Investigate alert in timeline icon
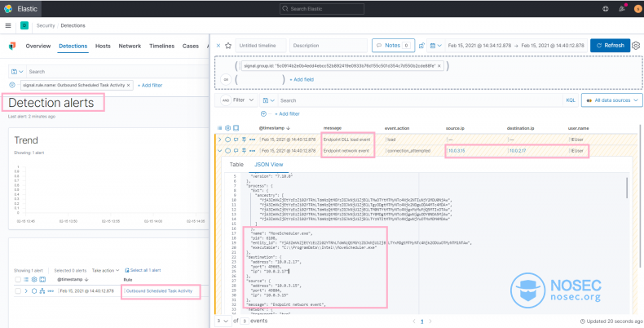This screenshot has height=328, width=644. point(34,291)
